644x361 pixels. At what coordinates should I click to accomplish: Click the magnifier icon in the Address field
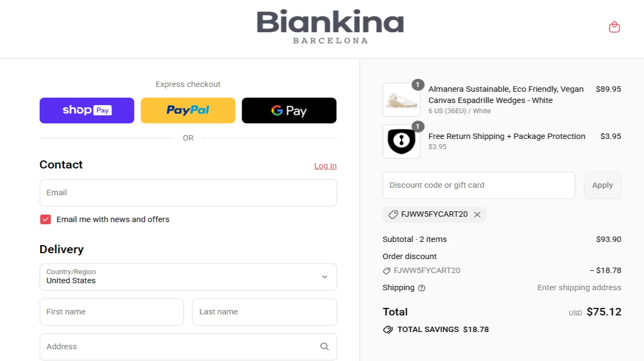(324, 347)
